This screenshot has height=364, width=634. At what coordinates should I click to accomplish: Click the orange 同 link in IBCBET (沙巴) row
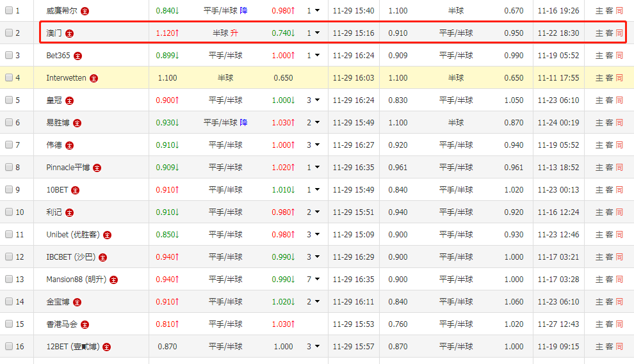click(x=619, y=257)
